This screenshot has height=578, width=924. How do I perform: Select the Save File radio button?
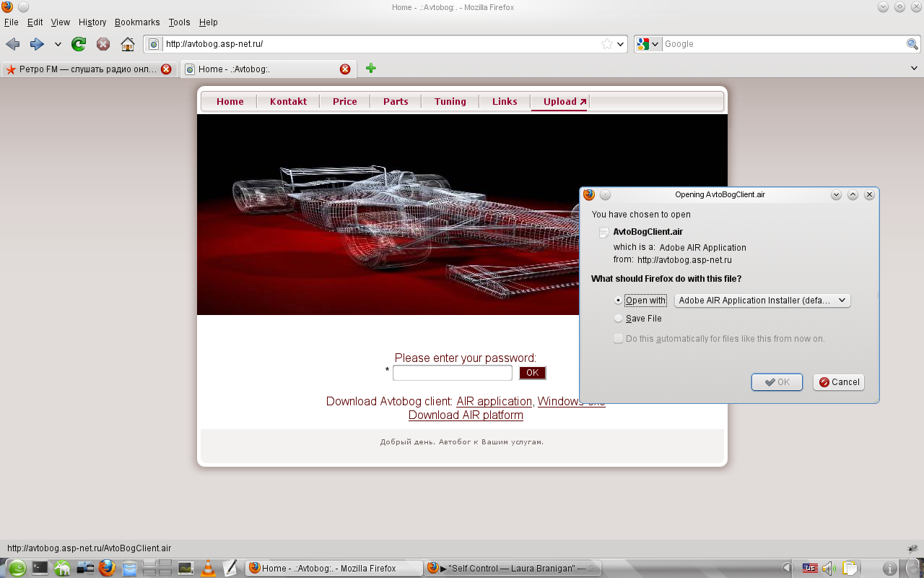point(618,319)
